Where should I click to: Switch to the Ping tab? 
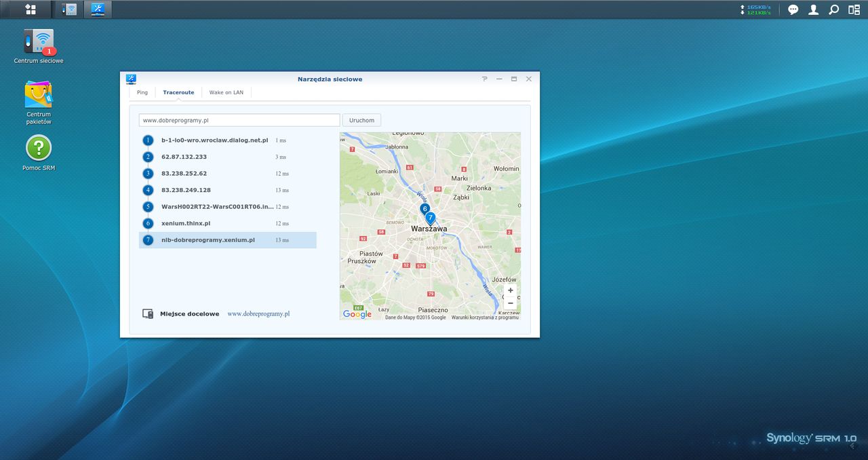pos(142,92)
